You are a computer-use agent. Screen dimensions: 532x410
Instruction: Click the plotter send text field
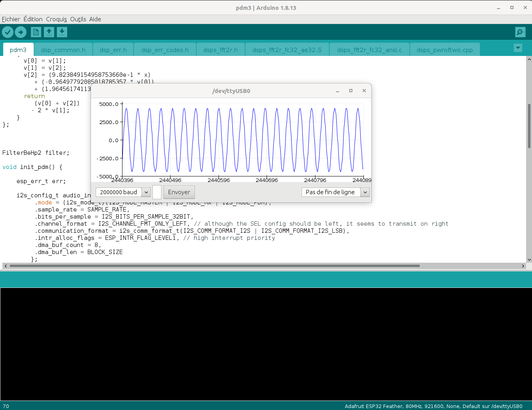(x=157, y=192)
